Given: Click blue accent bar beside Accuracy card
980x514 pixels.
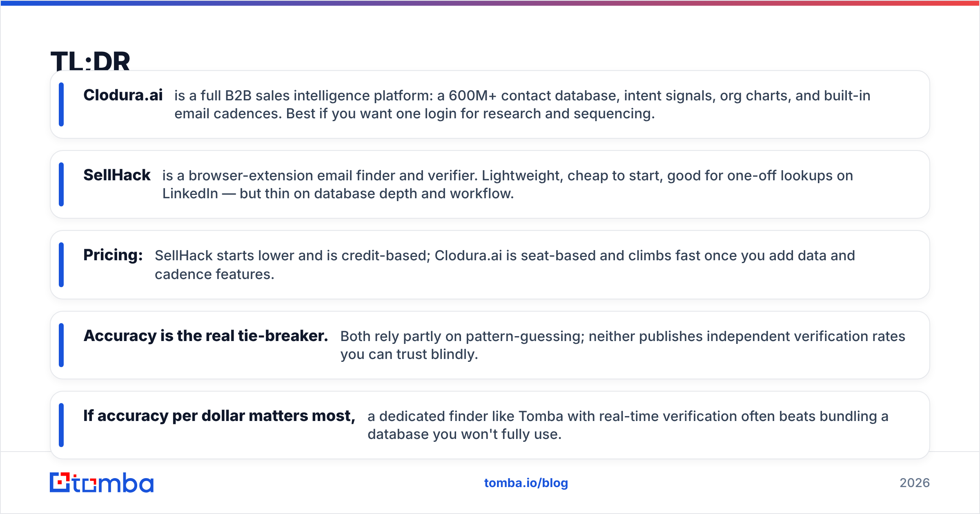Looking at the screenshot, I should click(61, 345).
